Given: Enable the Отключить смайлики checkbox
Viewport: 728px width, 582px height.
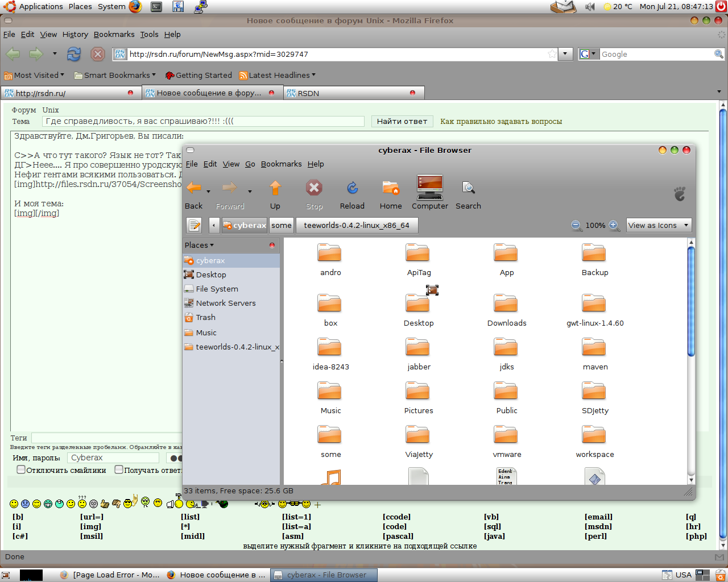Looking at the screenshot, I should click(21, 470).
